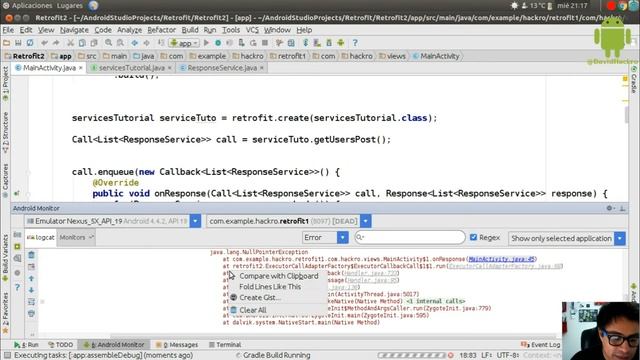Click the Copy toolbar icon

(x=82, y=43)
